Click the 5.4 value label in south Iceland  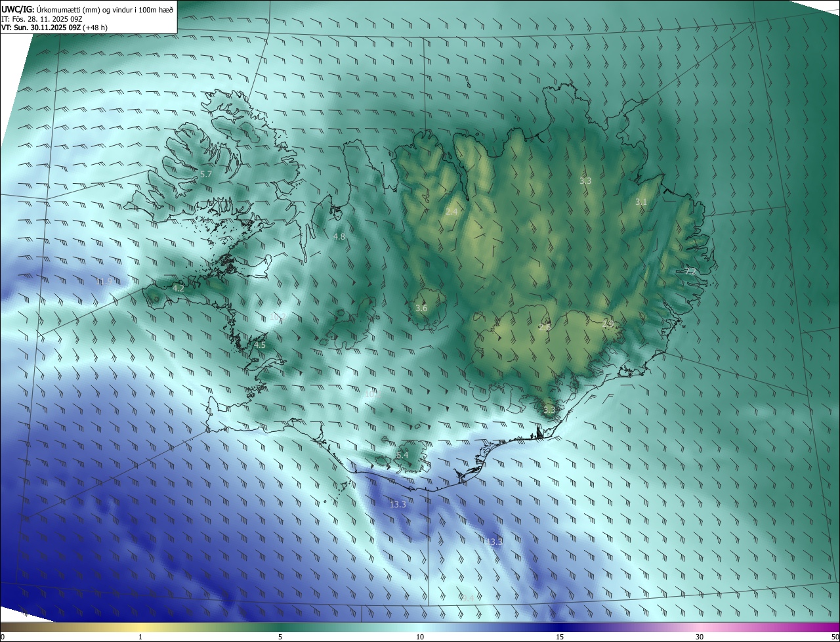coord(402,455)
